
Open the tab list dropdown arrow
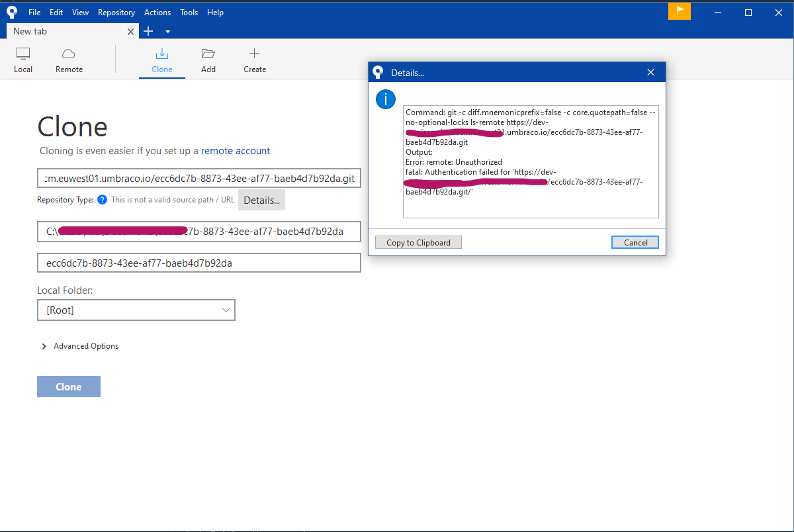pyautogui.click(x=167, y=32)
